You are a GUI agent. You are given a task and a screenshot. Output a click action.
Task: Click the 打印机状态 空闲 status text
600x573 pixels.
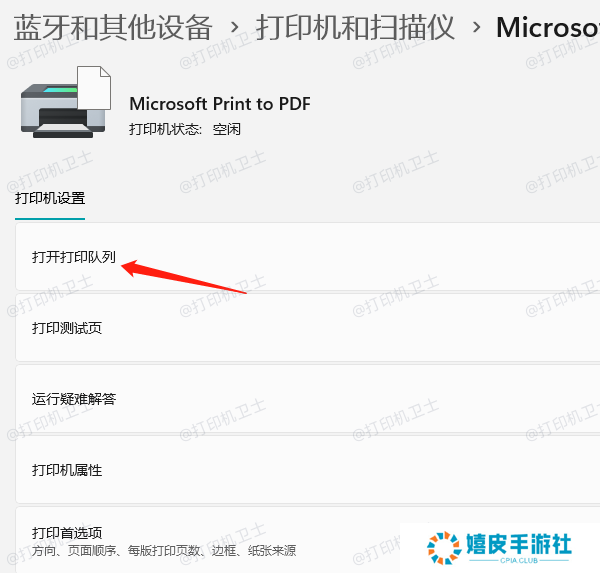click(185, 129)
